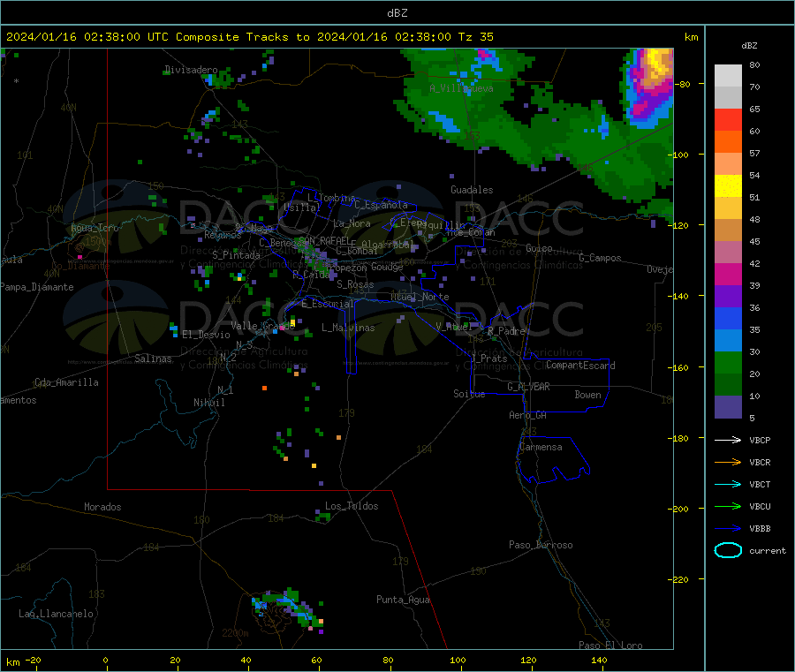This screenshot has height=672, width=795.
Task: Click the dBZ title at top
Action: [x=397, y=13]
